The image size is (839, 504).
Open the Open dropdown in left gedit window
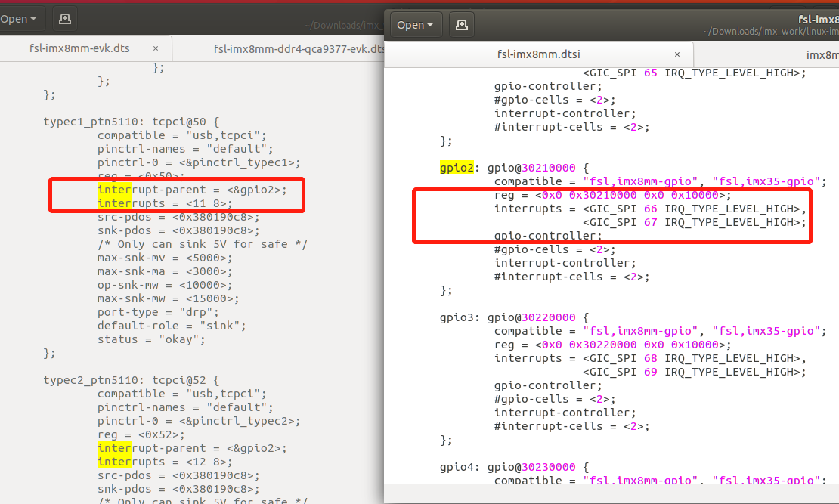(x=19, y=19)
